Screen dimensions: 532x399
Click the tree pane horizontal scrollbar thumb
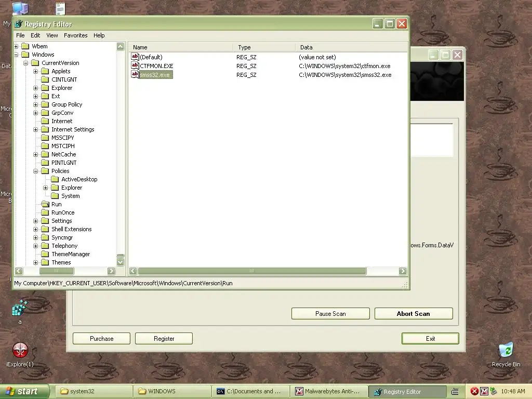tap(56, 271)
